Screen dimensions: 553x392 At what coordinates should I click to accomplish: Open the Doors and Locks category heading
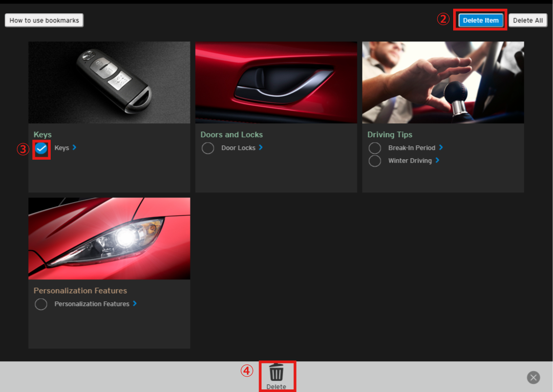point(231,135)
